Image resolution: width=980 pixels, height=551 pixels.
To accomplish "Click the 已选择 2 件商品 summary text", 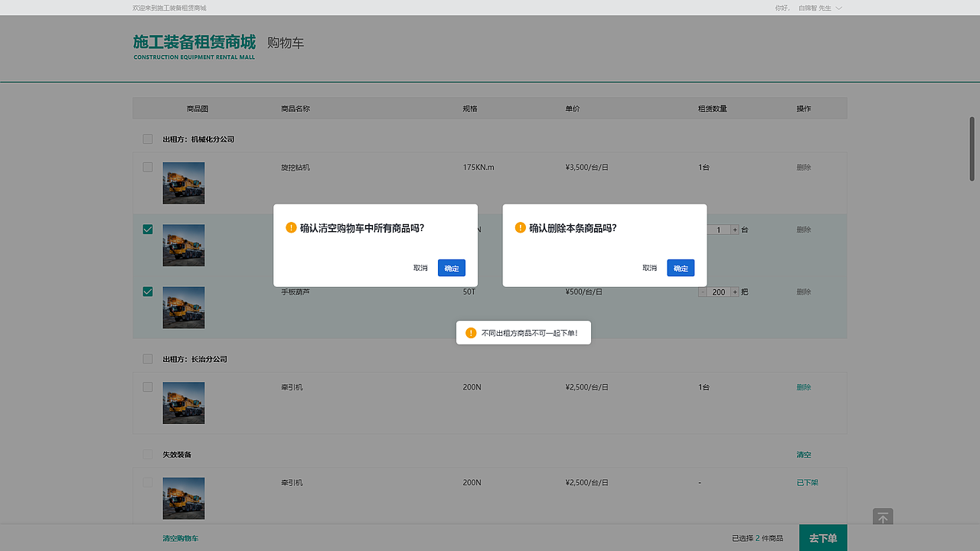I will pyautogui.click(x=757, y=539).
